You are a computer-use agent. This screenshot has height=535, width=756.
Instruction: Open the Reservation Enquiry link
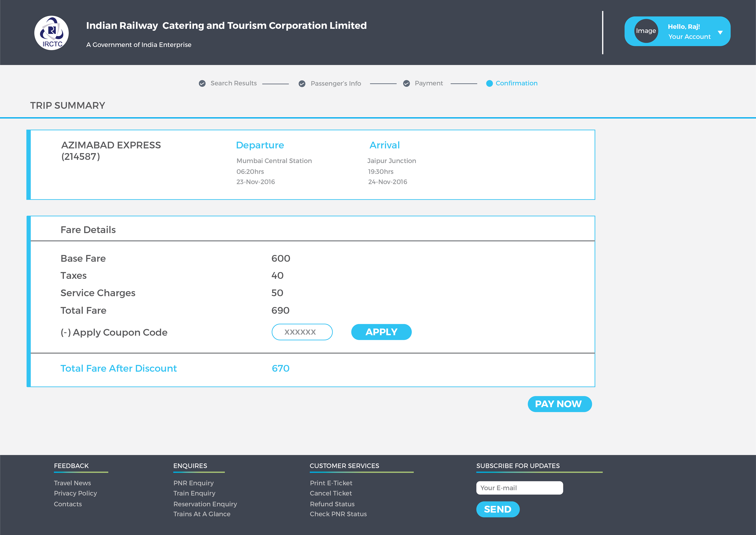pyautogui.click(x=205, y=504)
